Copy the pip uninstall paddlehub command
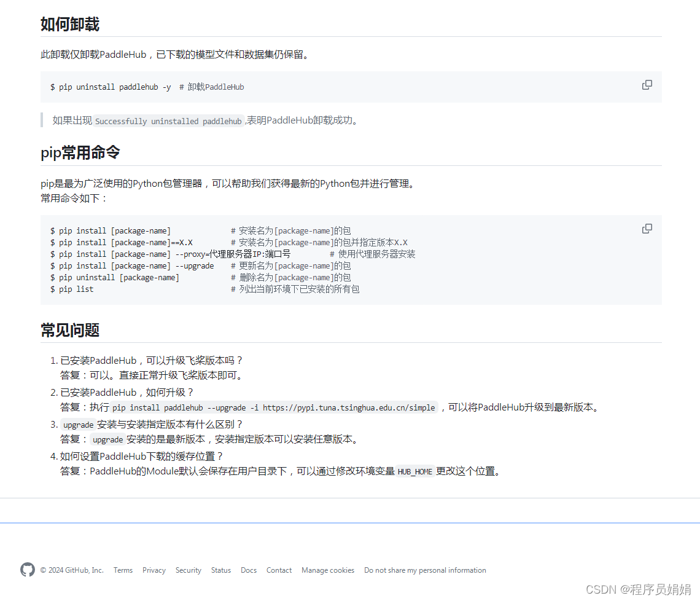Screen dimensions: 700x601 click(647, 85)
